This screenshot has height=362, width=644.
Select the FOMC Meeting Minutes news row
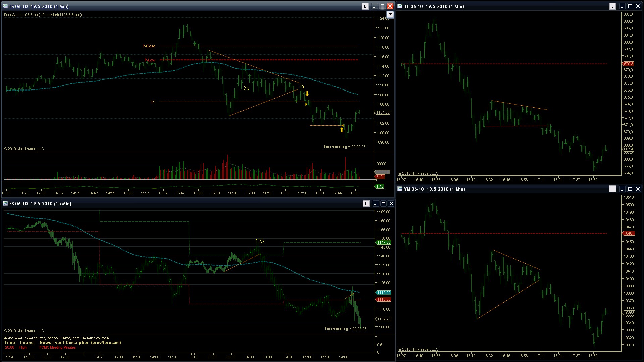[x=57, y=347]
